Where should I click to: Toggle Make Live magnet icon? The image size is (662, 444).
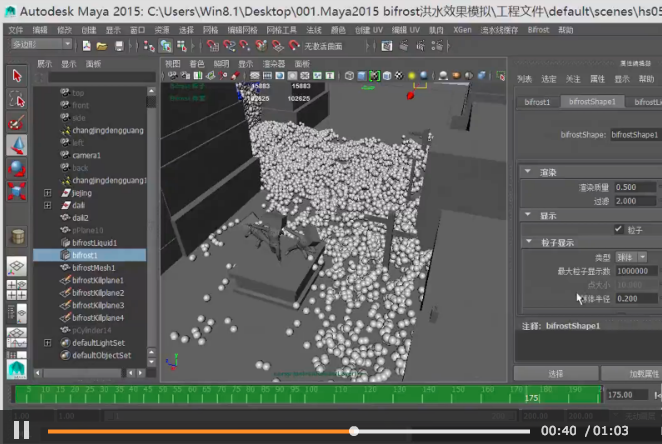[293, 46]
